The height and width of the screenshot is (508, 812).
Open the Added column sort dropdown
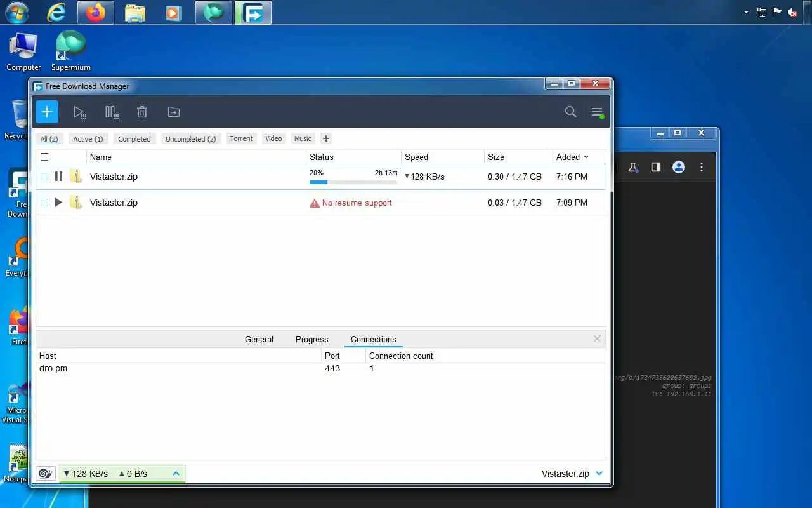(586, 157)
